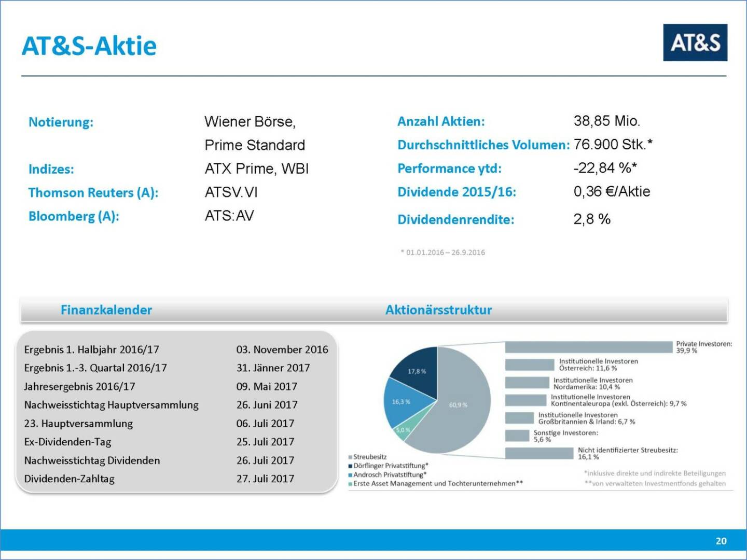747x560 pixels.
Task: Click the Streubesitz legend entry
Action: coord(368,457)
